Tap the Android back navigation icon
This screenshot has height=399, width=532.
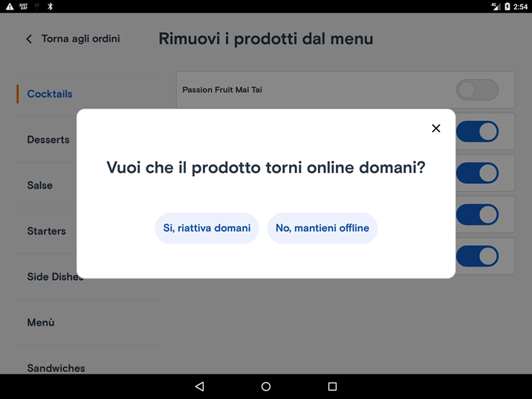(199, 386)
